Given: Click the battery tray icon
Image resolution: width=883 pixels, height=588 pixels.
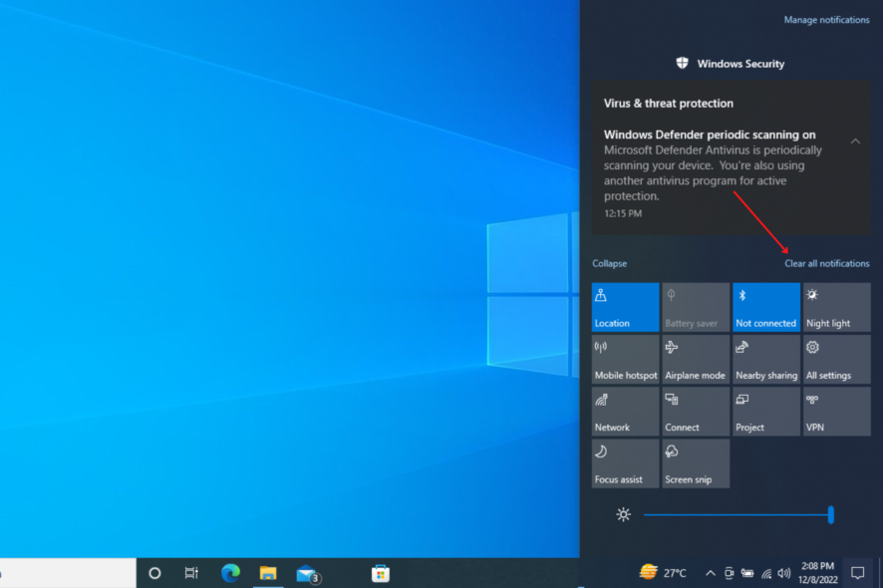Looking at the screenshot, I should pos(747,573).
